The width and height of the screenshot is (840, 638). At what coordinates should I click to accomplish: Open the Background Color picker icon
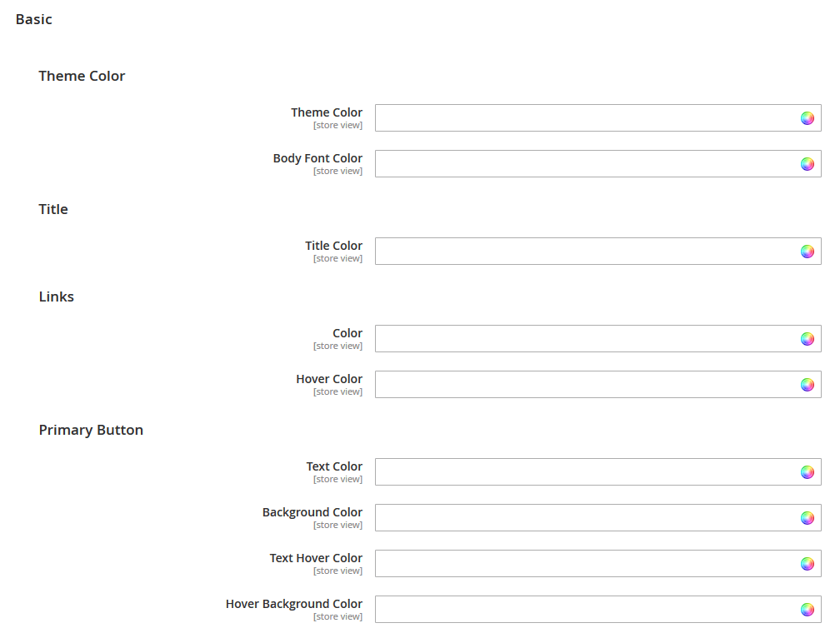[x=807, y=517]
